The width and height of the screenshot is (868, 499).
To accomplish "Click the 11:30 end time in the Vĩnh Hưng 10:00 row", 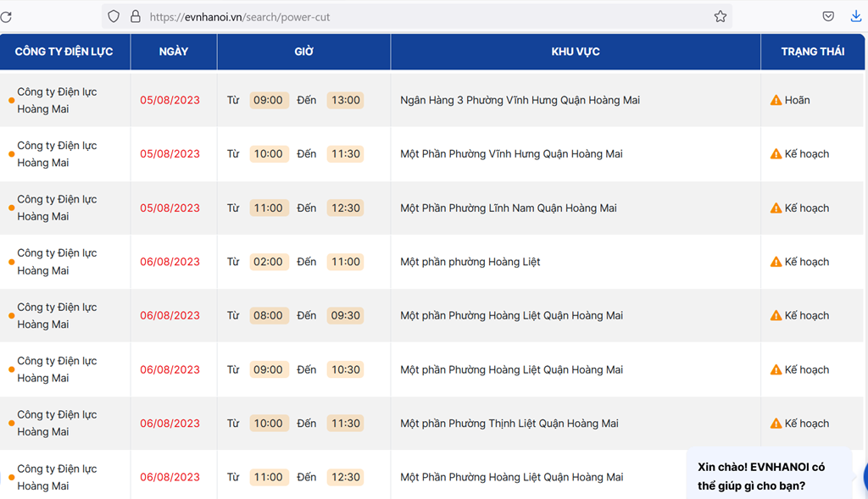I will 346,154.
